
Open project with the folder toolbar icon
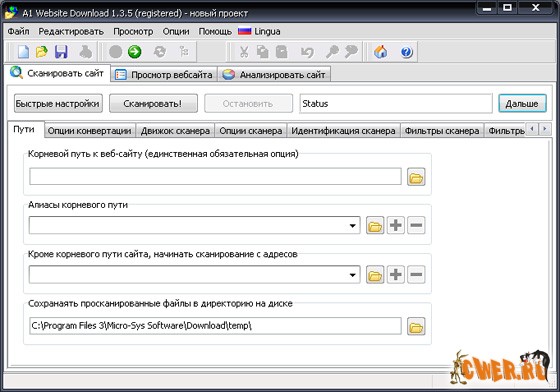(42, 52)
